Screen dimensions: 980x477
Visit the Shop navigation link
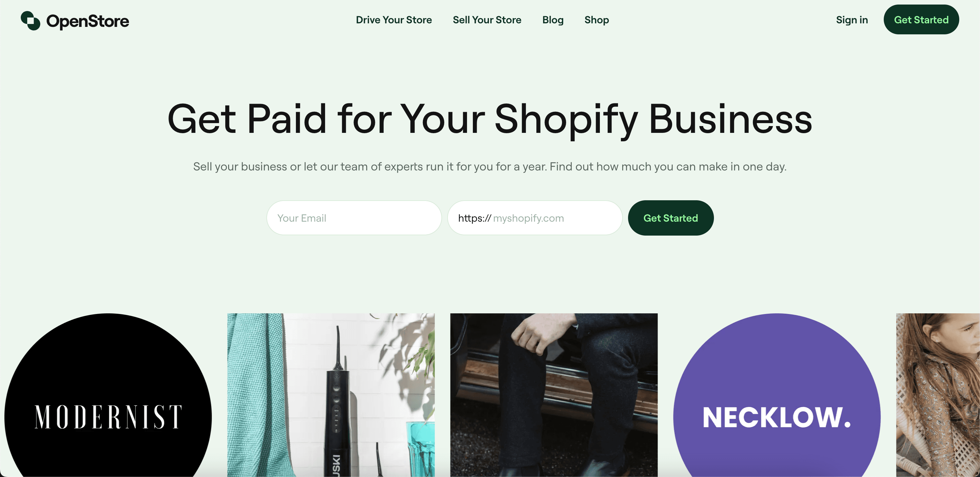pos(597,20)
